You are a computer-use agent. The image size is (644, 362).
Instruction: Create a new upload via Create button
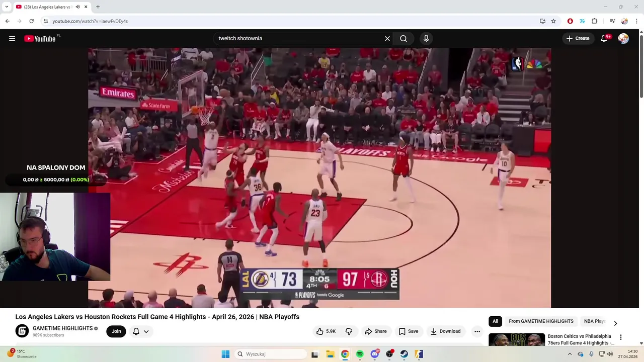point(578,38)
